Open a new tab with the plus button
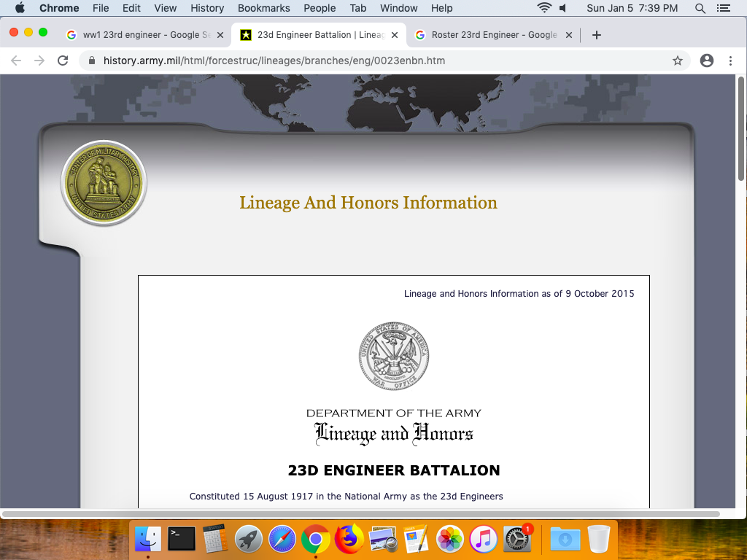Viewport: 747px width, 560px height. point(596,34)
